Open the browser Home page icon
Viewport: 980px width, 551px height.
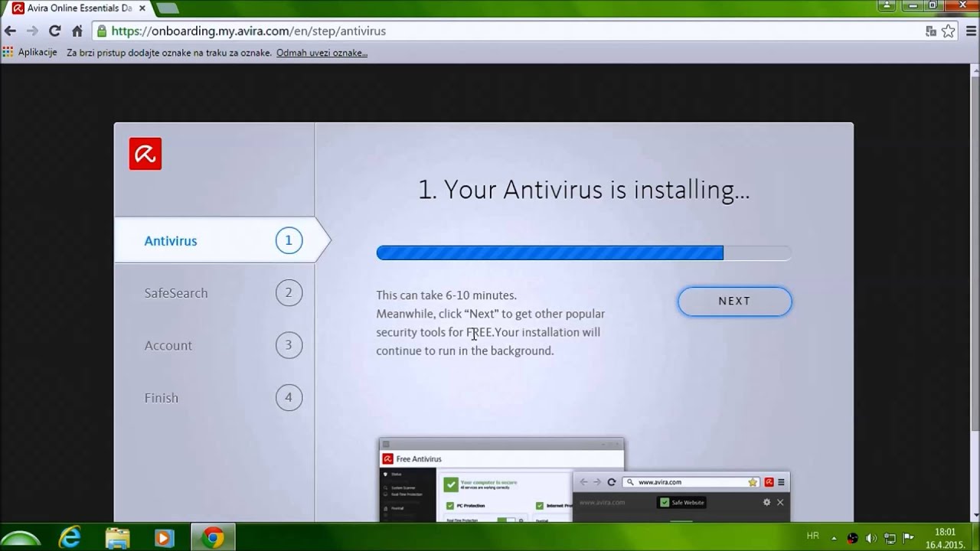(77, 31)
